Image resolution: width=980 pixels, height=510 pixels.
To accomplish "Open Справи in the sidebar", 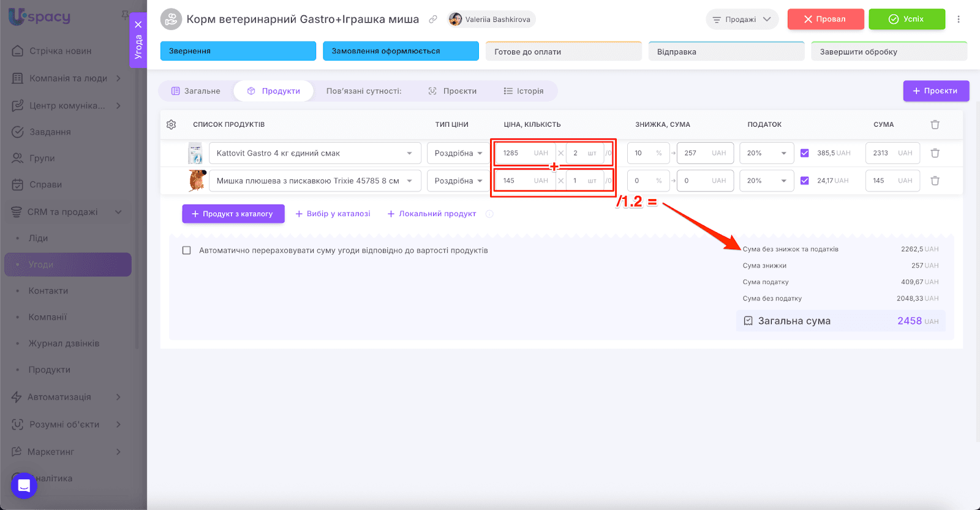I will [x=45, y=184].
